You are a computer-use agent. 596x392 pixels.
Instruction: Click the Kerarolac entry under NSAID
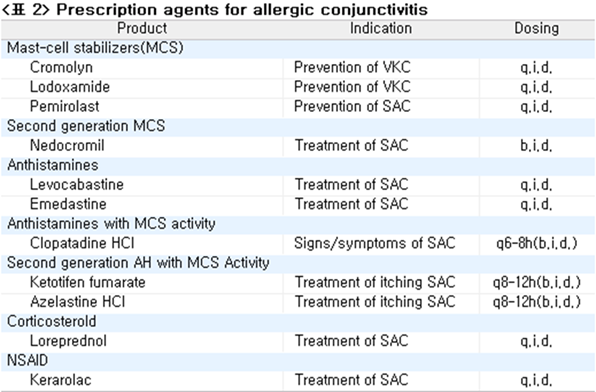(61, 380)
